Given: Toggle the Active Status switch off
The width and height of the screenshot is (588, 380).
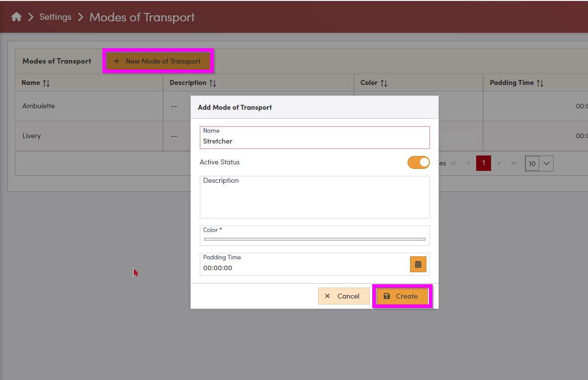Looking at the screenshot, I should [x=419, y=162].
